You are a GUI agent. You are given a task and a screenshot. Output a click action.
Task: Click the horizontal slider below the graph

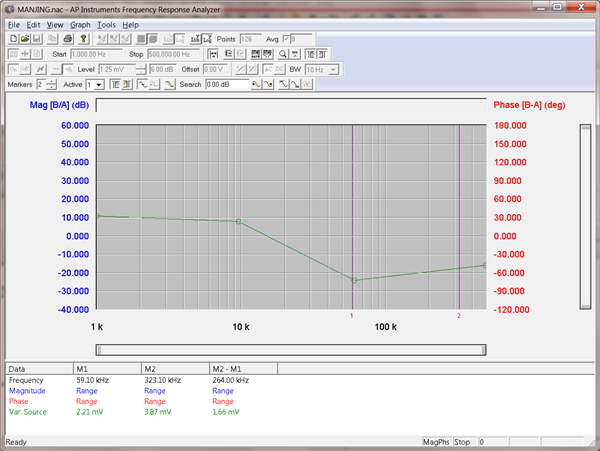point(291,349)
